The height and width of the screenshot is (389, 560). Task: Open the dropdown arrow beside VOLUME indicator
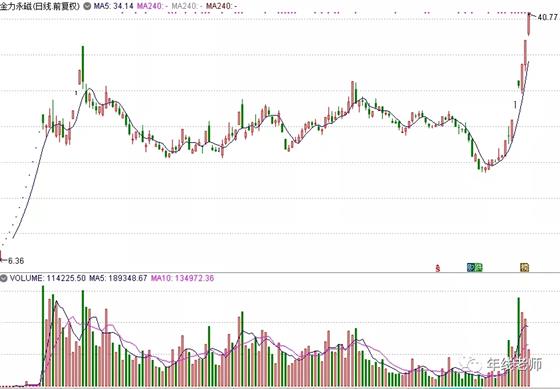coord(4,278)
